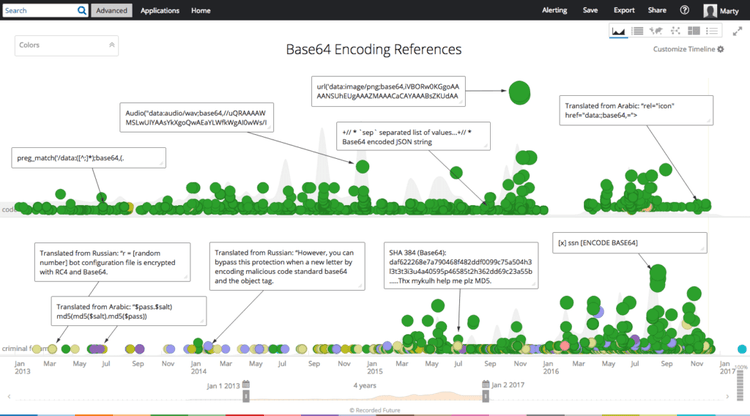Image resolution: width=750 pixels, height=416 pixels.
Task: Select the bulleted list view icon
Action: coord(713,32)
